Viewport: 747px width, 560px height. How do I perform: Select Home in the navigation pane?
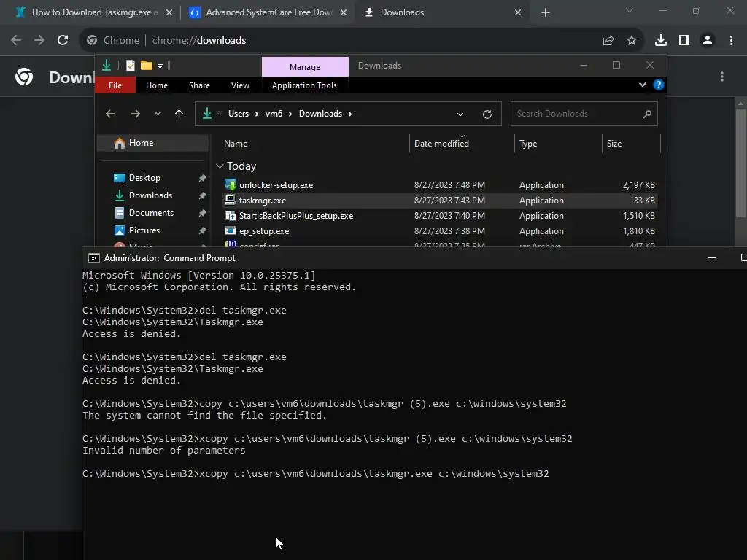[152, 143]
